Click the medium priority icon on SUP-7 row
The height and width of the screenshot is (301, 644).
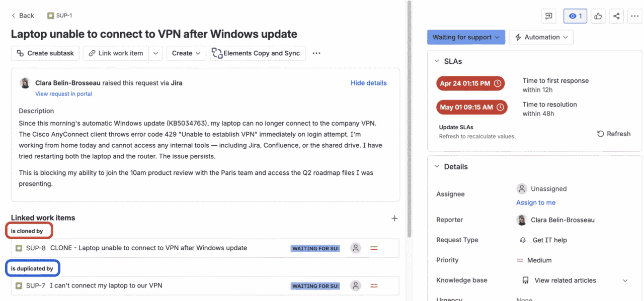(374, 286)
